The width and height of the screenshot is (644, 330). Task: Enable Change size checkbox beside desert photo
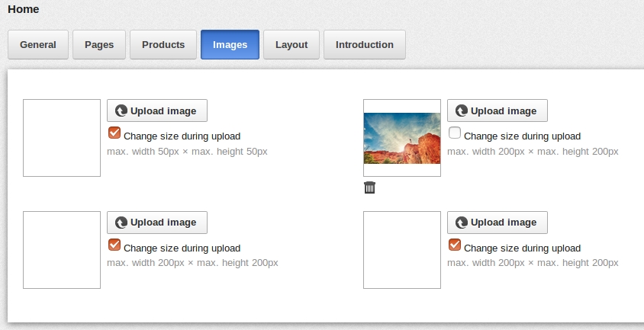(x=455, y=133)
